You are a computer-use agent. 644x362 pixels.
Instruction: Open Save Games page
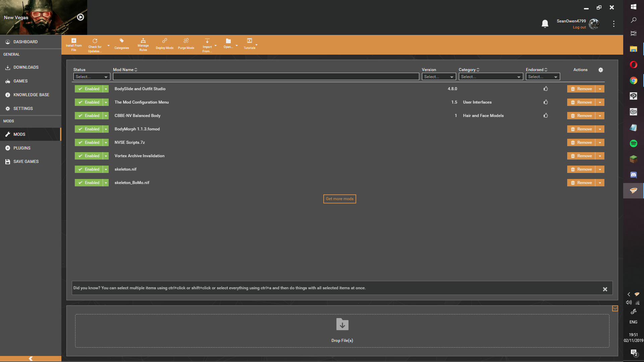(31, 162)
